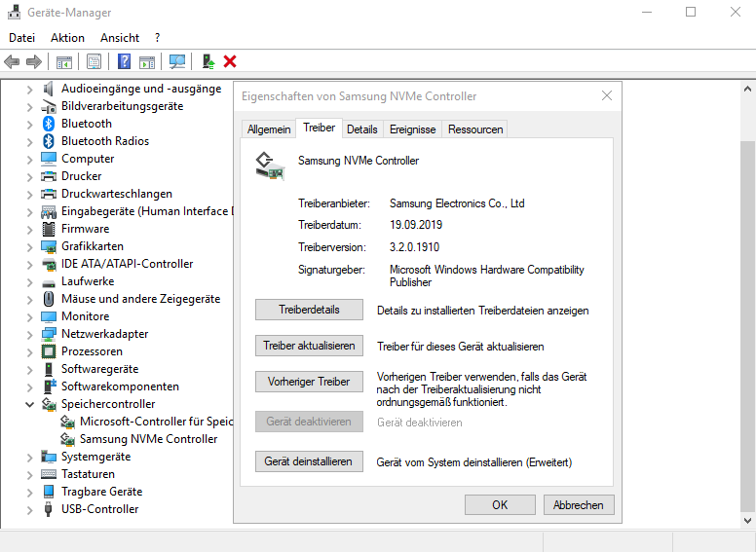Expand the Bildverarbeitungsgeräte node
This screenshot has height=552, width=756.
click(x=29, y=106)
